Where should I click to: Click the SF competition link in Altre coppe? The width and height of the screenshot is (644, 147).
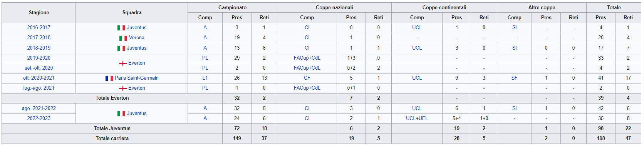pos(515,78)
